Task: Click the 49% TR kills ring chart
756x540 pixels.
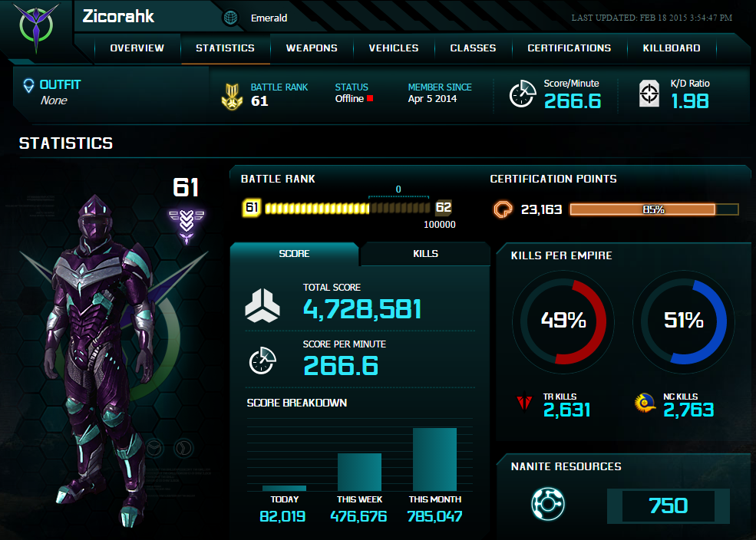Action: point(563,322)
